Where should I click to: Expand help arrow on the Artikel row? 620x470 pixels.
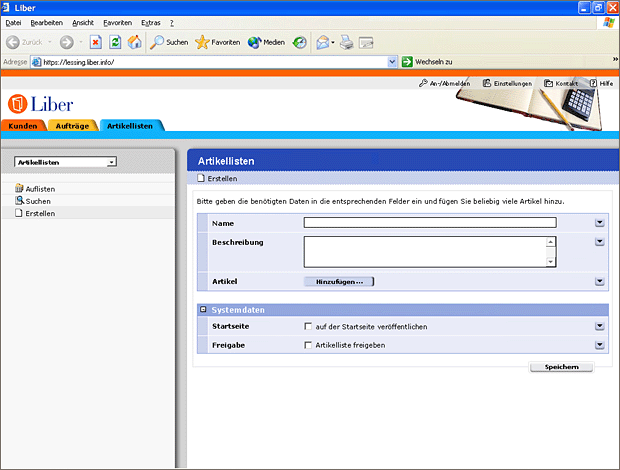[x=599, y=281]
